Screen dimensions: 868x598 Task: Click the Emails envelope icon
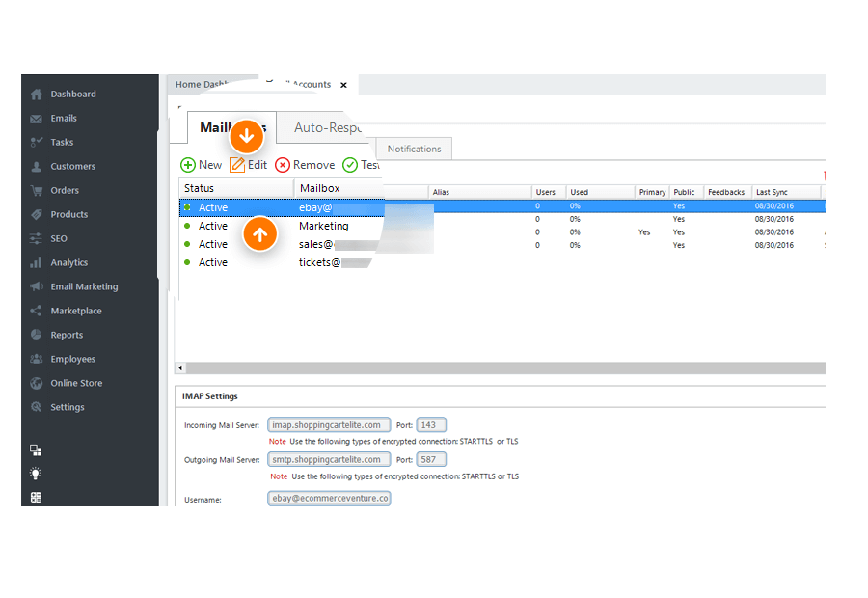(x=36, y=119)
